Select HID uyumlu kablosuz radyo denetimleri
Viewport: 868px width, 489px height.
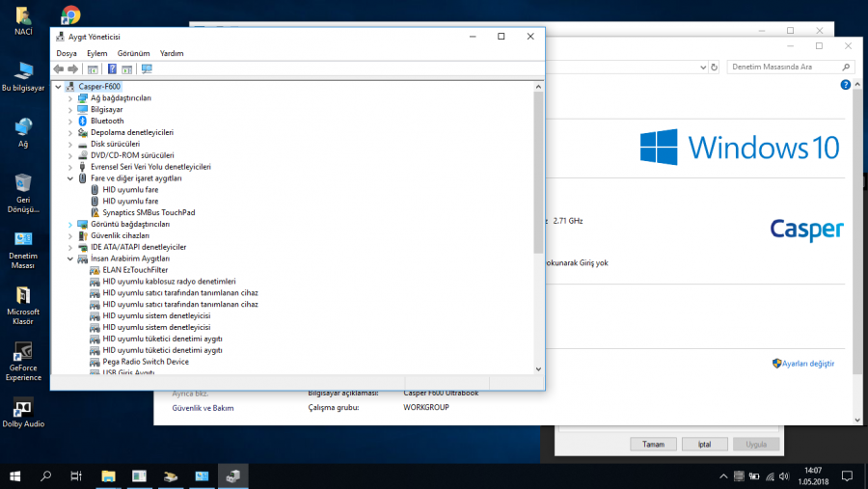point(169,282)
